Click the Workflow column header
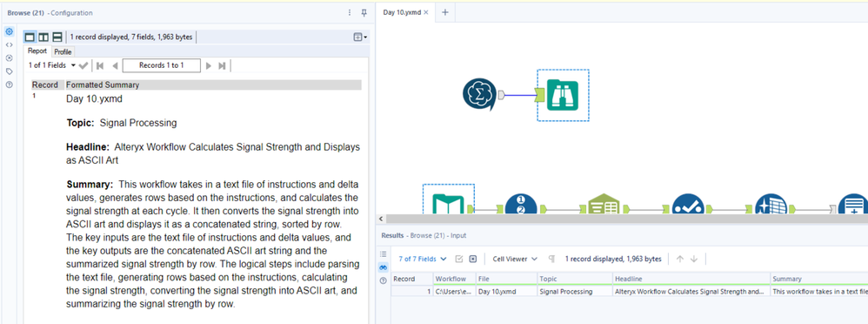Screen dimensions: 868x324 coord(455,279)
